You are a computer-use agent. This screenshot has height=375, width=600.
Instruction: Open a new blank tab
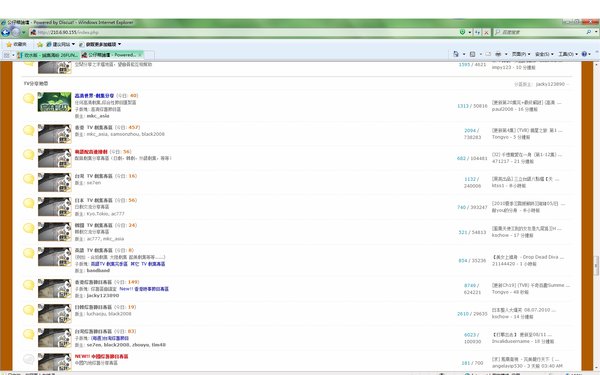pos(150,55)
